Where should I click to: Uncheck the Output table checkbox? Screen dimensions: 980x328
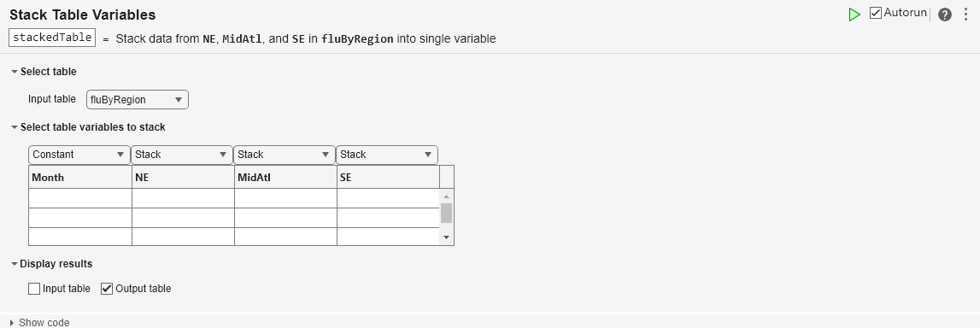pyautogui.click(x=107, y=289)
